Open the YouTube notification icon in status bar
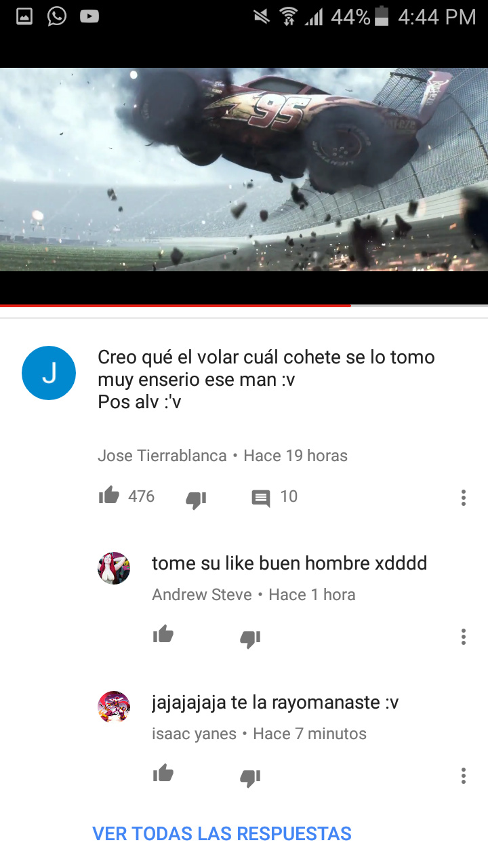The height and width of the screenshot is (868, 488). pyautogui.click(x=89, y=16)
